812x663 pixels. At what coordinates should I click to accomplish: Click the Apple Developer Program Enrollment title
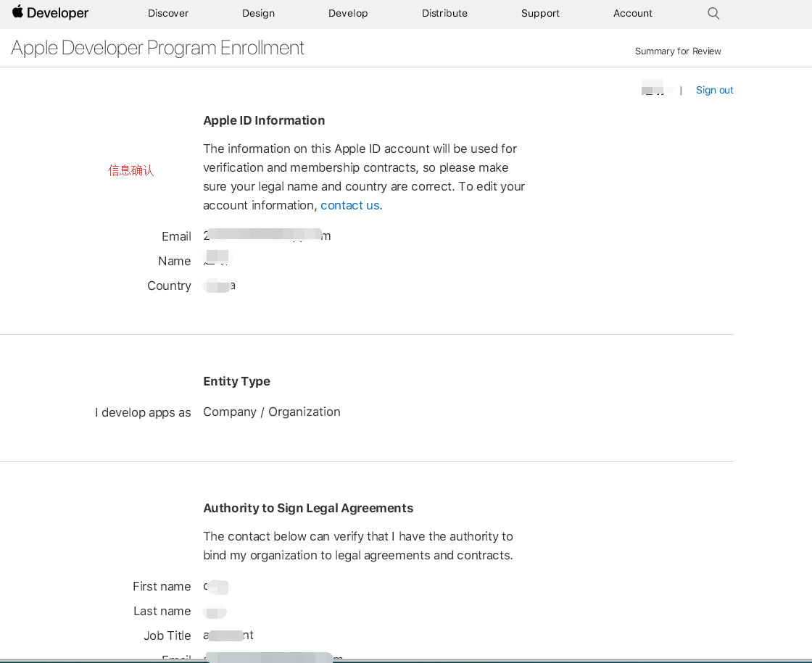(158, 48)
